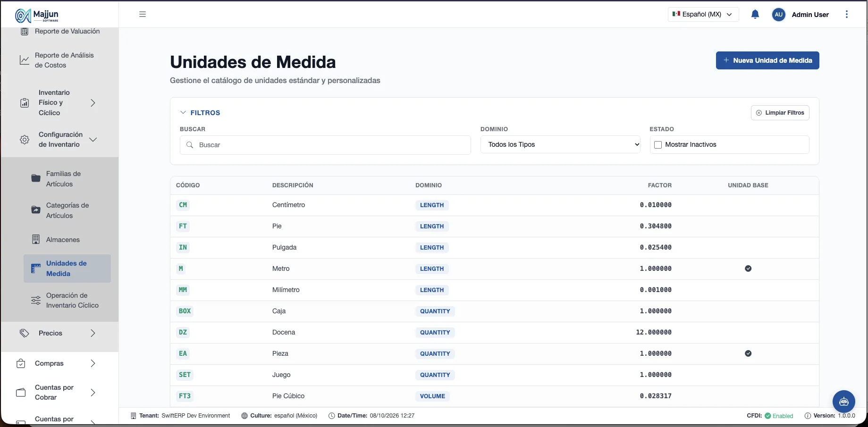Click the QUANTITY badge in the Caja row

pyautogui.click(x=435, y=311)
